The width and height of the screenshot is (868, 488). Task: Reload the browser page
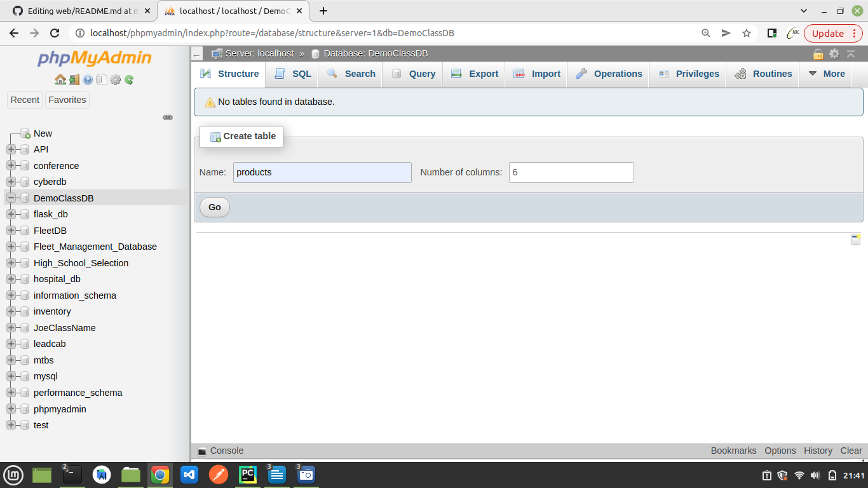pos(55,33)
